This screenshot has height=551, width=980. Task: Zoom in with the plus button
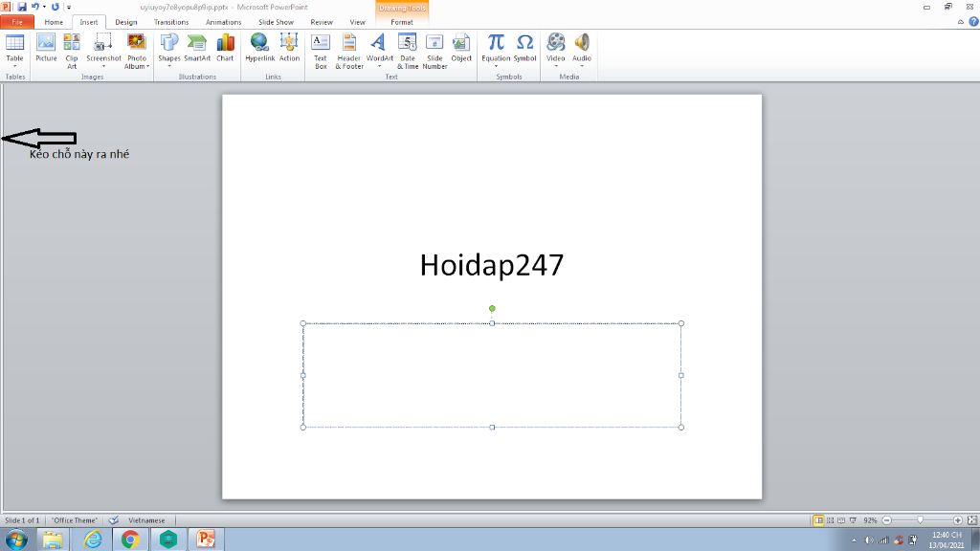click(957, 519)
